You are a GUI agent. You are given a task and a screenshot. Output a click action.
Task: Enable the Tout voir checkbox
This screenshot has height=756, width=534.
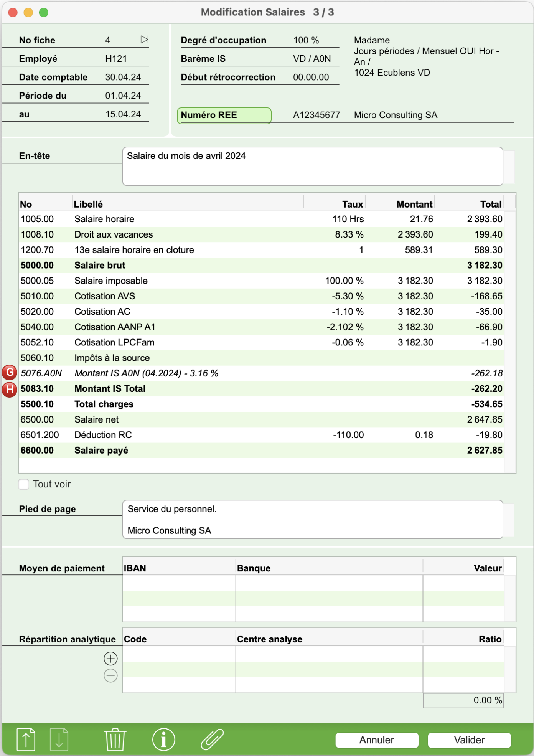(24, 484)
